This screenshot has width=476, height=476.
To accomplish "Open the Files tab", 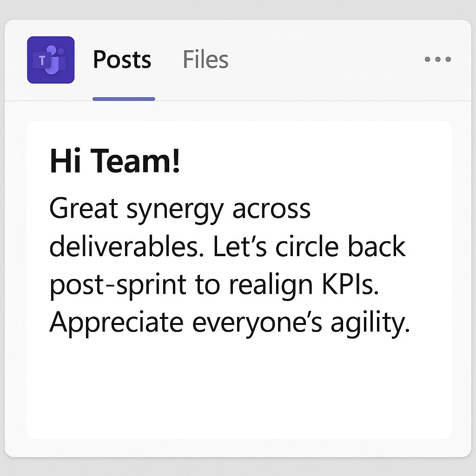I will [x=205, y=60].
